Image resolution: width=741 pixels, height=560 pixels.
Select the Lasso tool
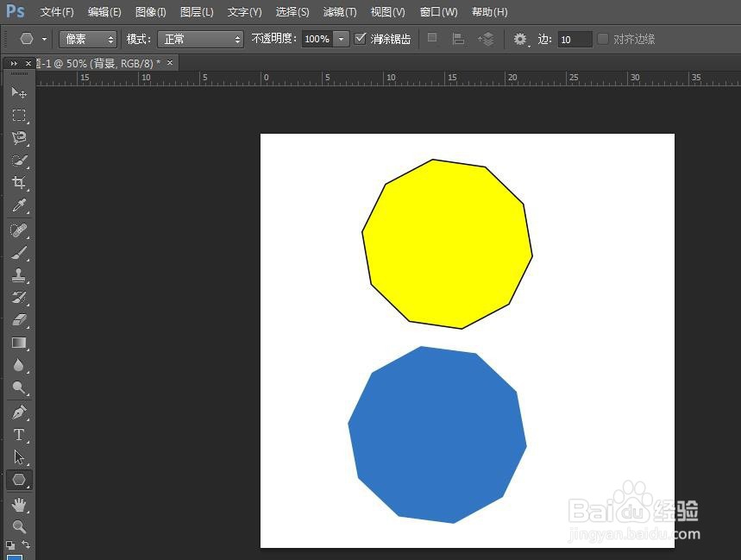tap(19, 137)
